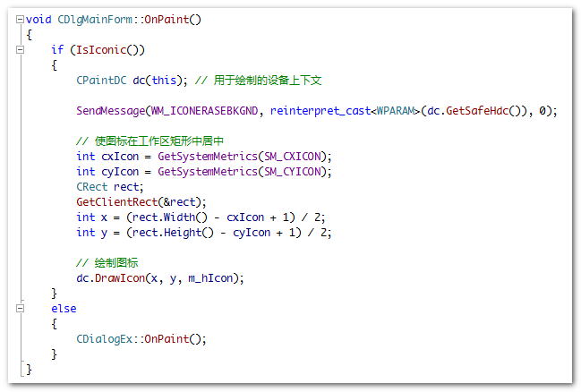The width and height of the screenshot is (581, 392).
Task: Click the CDlgMainForm class name
Action: 95,20
